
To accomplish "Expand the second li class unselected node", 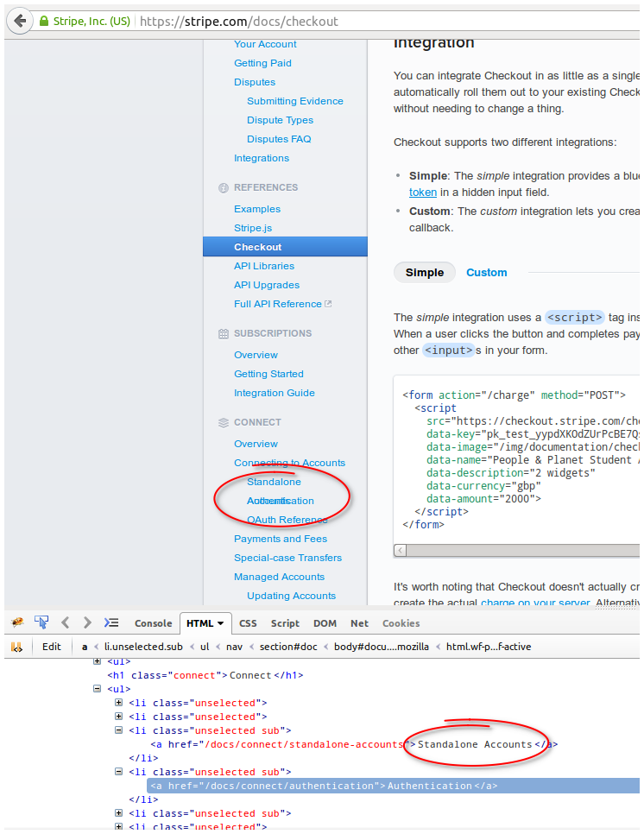I will [x=118, y=717].
